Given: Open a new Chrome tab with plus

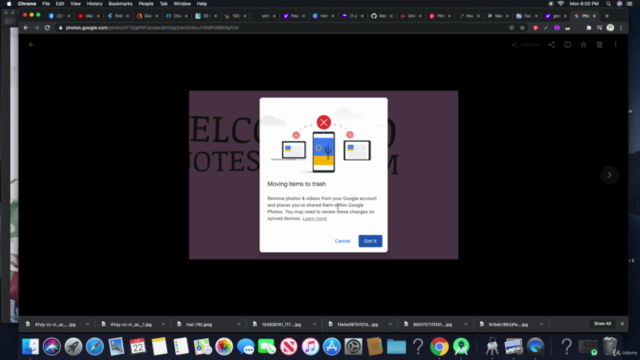Looking at the screenshot, I should pos(607,16).
